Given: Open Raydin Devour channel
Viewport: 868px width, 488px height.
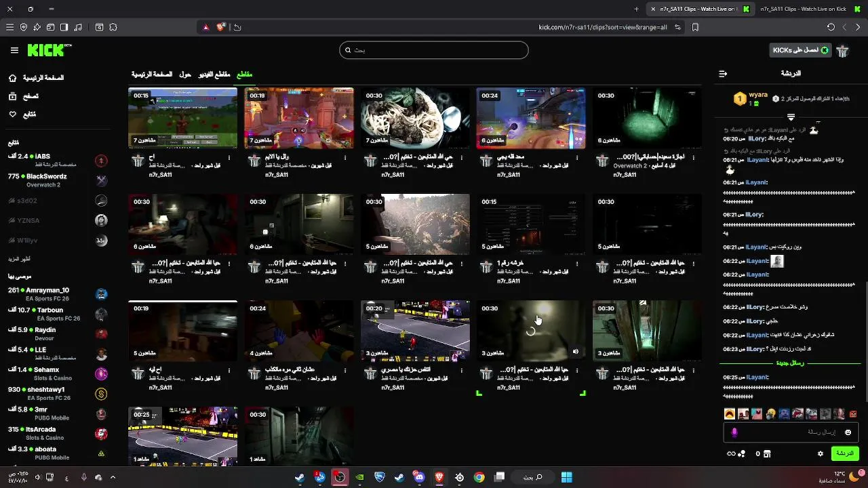Looking at the screenshot, I should pos(58,333).
